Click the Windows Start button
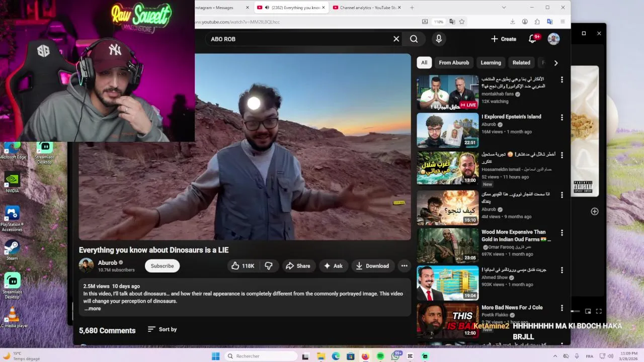Viewport: 644px width, 362px height. (216, 356)
